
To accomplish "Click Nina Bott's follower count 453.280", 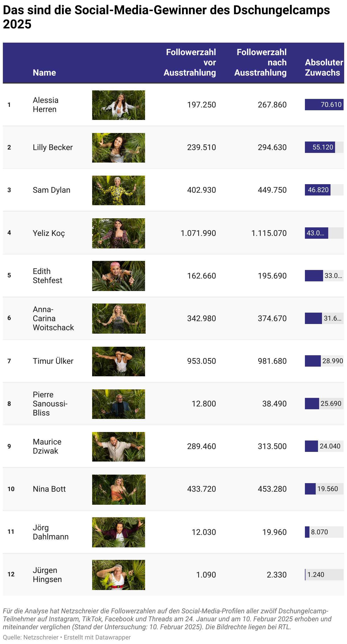I will pos(272,489).
